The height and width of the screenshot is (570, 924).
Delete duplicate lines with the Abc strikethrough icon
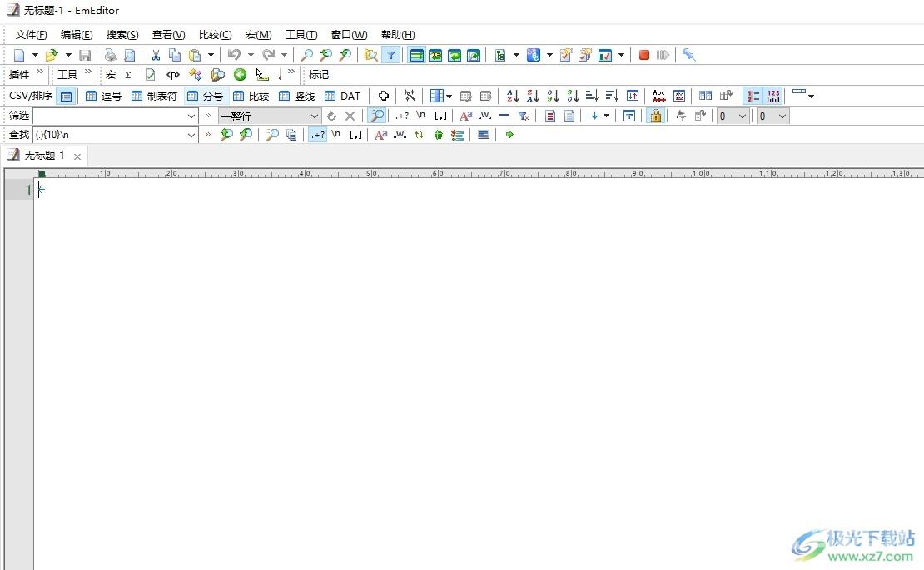click(x=658, y=96)
